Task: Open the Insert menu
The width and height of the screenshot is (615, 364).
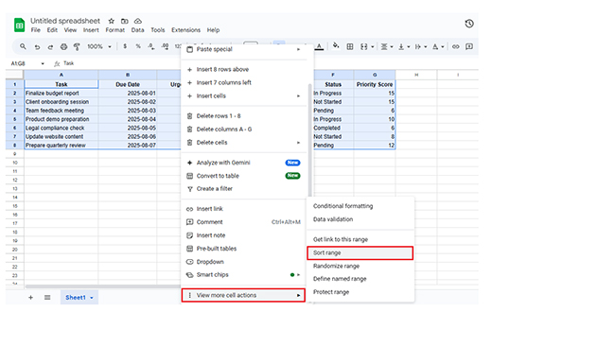Action: 91,30
